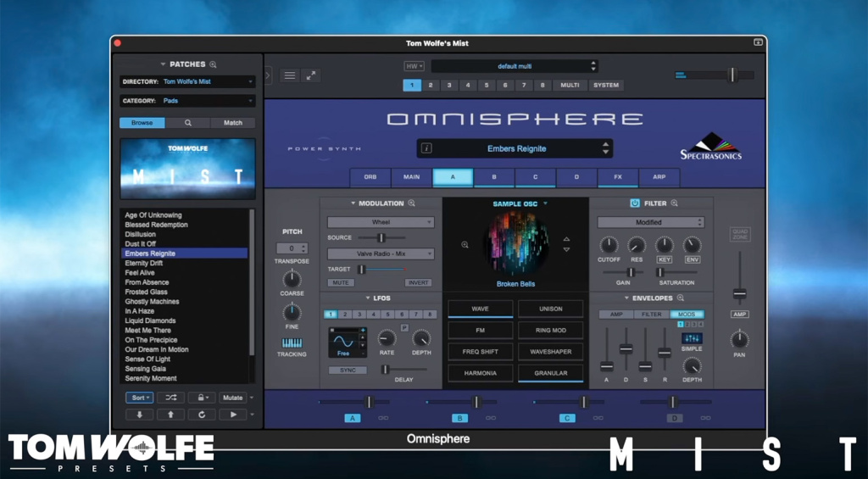Adjust the master volume slider
The image size is (868, 479).
pos(715,75)
